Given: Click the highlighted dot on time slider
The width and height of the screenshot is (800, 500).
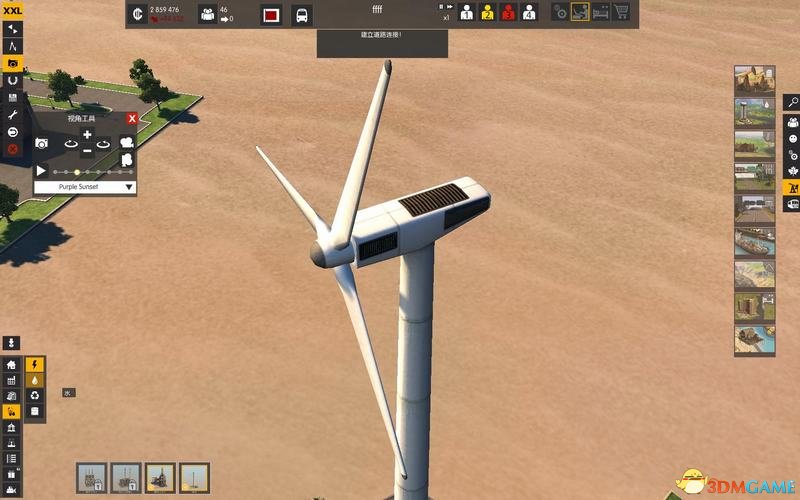Looking at the screenshot, I should click(x=77, y=172).
